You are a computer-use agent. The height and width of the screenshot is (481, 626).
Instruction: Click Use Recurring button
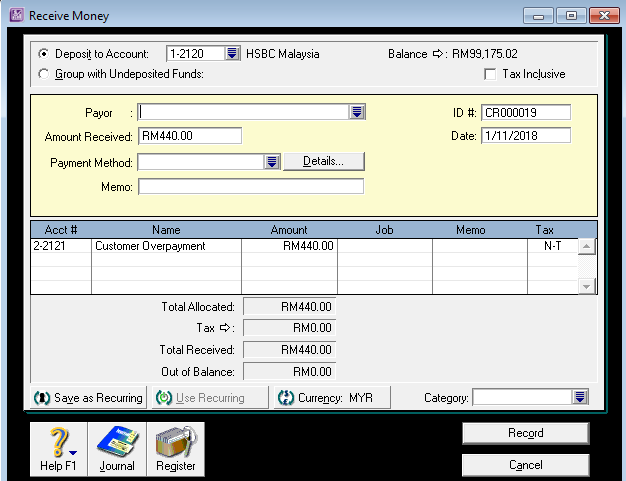pyautogui.click(x=210, y=398)
